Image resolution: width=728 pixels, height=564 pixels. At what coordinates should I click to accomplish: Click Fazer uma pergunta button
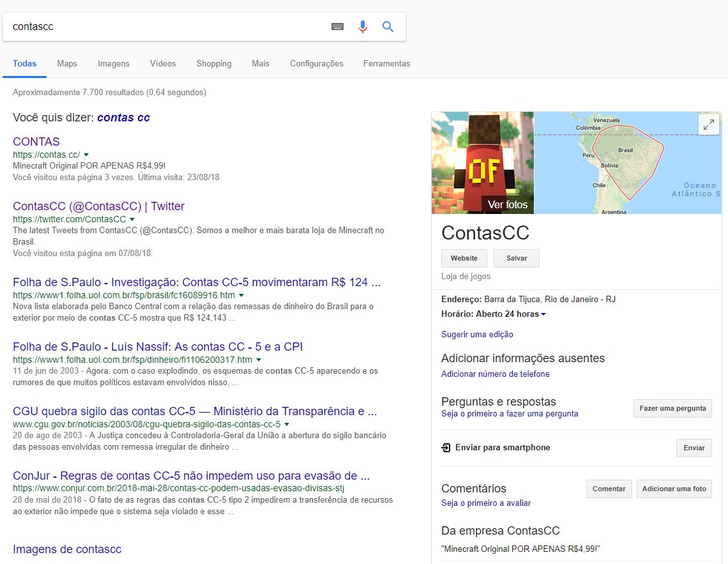[672, 409]
